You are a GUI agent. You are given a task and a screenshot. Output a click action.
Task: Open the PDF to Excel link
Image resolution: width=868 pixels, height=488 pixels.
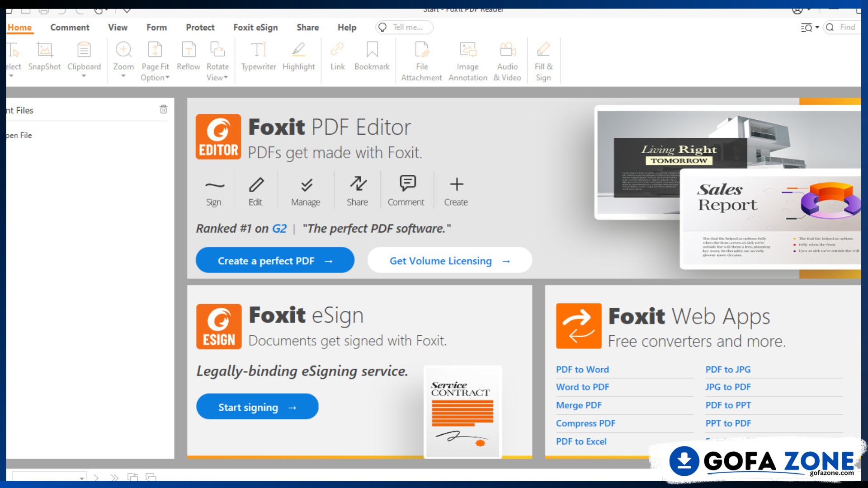[581, 441]
